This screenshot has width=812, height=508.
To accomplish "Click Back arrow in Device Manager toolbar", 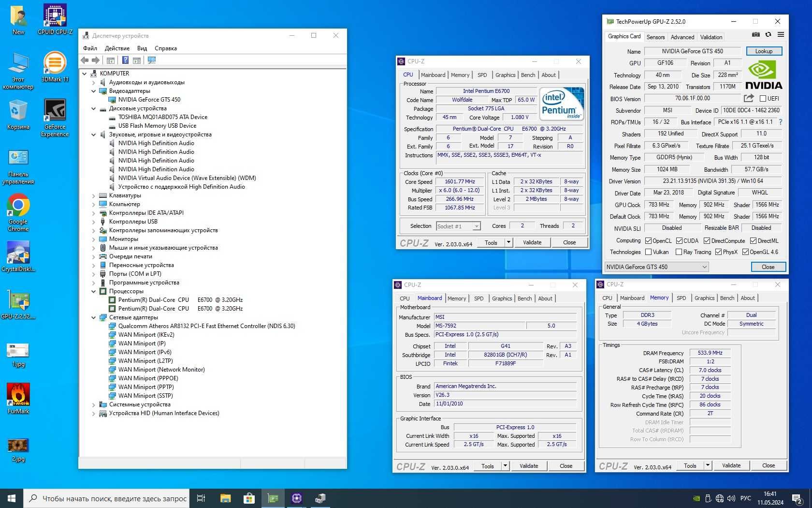I will tap(85, 60).
